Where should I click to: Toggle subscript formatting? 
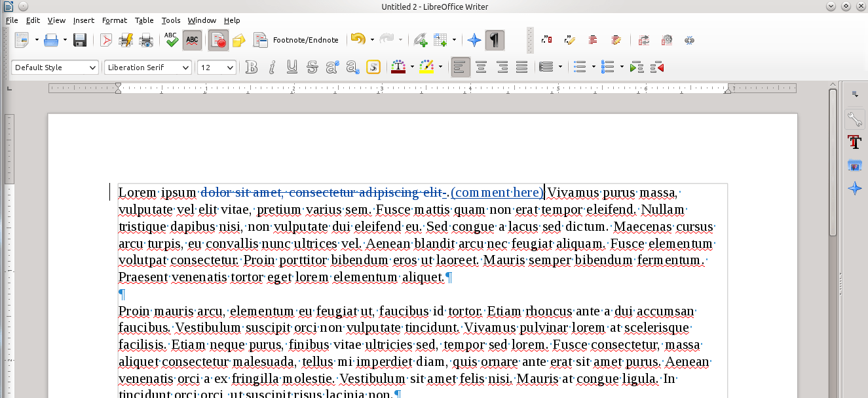pyautogui.click(x=352, y=67)
